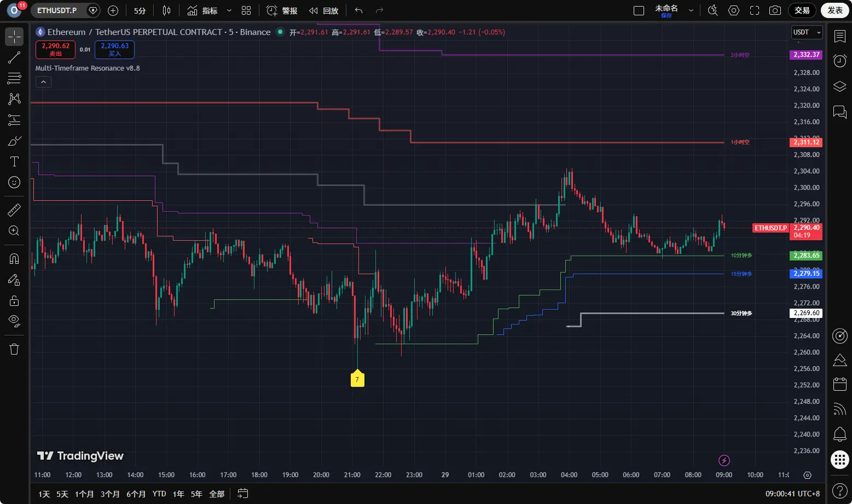Open the layout setup square selector
This screenshot has width=852, height=504.
pos(639,10)
